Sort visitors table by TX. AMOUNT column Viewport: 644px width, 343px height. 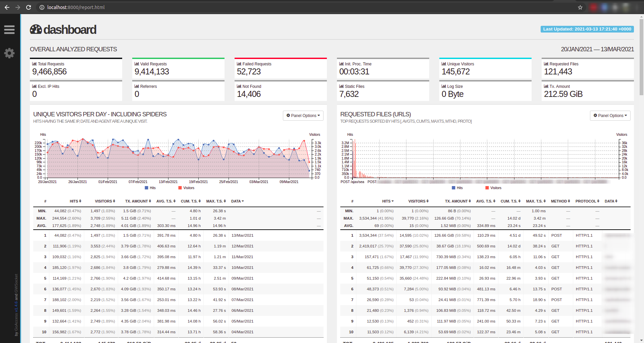(x=138, y=201)
